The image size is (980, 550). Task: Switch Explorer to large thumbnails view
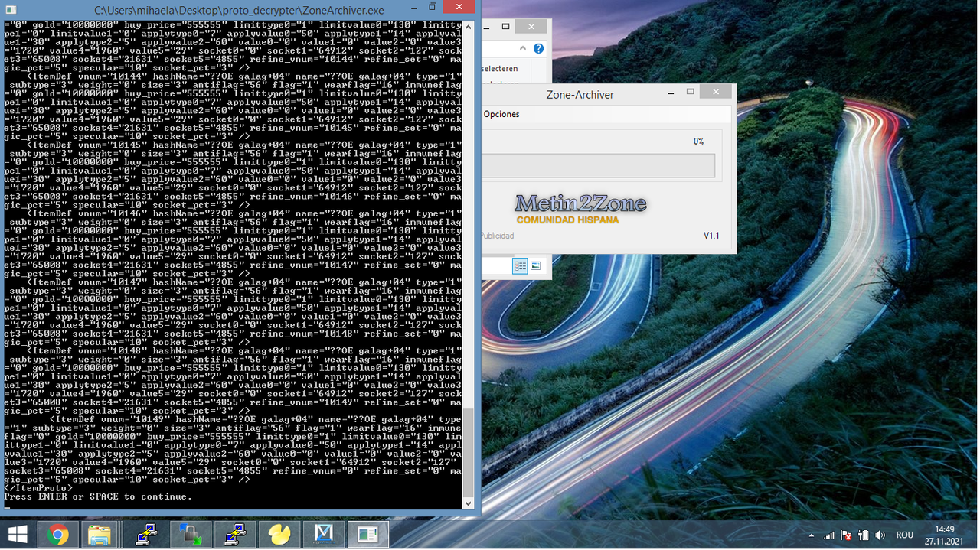(x=536, y=266)
